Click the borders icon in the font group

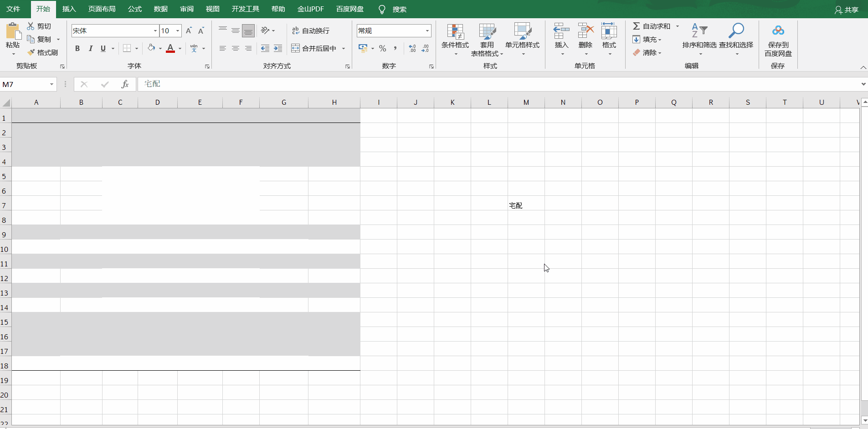(x=127, y=48)
